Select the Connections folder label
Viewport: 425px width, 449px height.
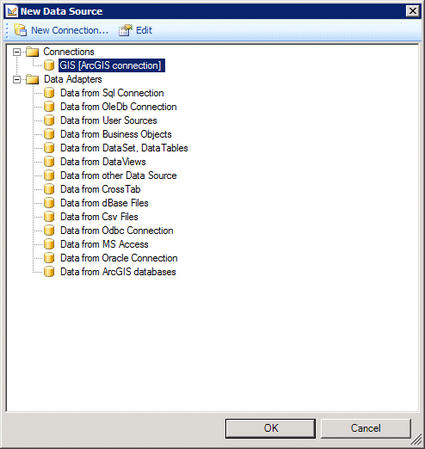click(69, 52)
